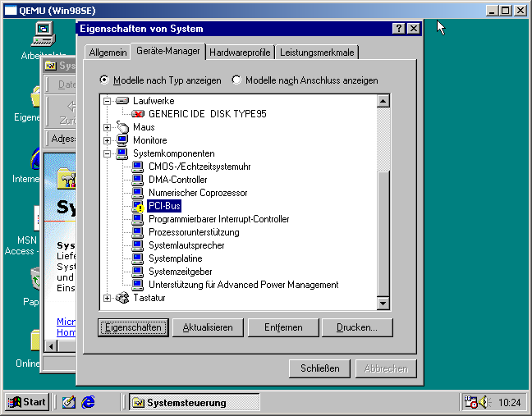Expand the Tastatur tree node

[107, 298]
